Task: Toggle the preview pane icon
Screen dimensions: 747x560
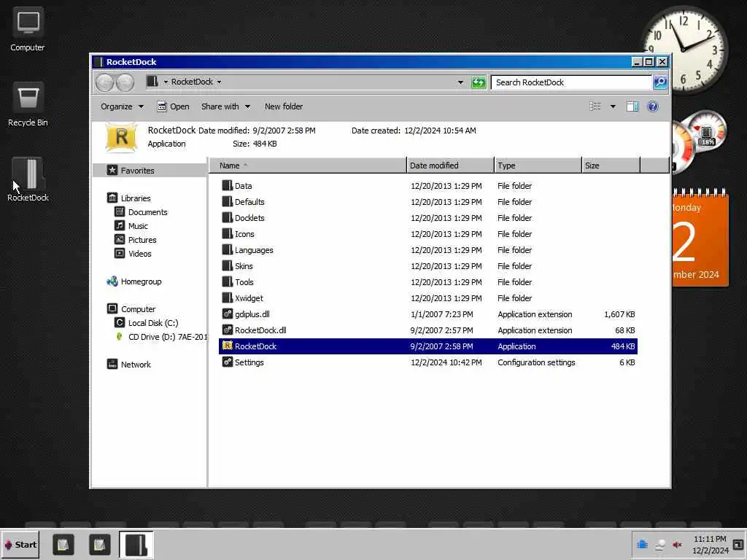Action: click(x=632, y=106)
